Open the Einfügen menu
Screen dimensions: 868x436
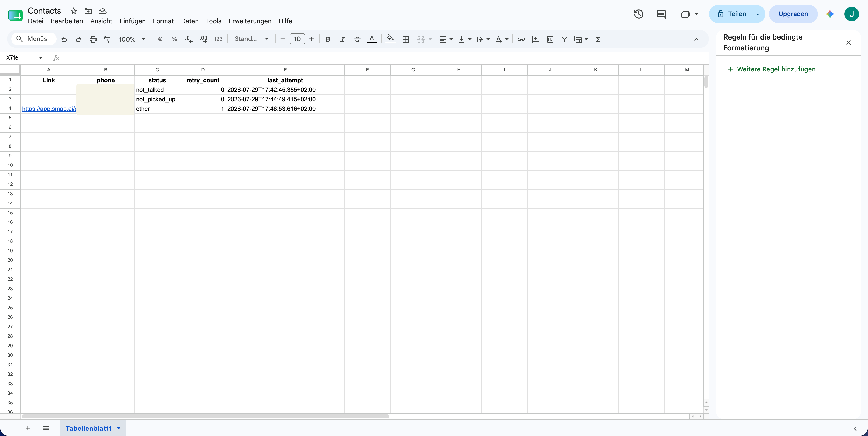132,21
